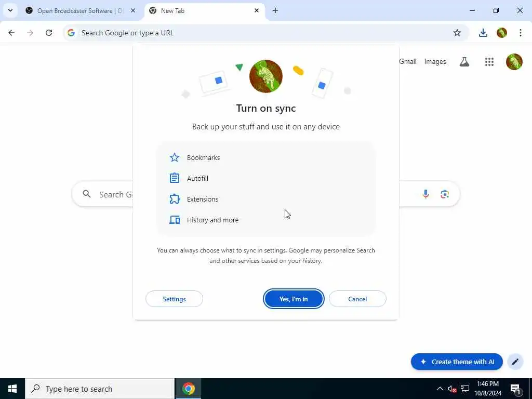This screenshot has height=399, width=532.
Task: Click the Autofill clipboard icon in sync list
Action: point(175,178)
